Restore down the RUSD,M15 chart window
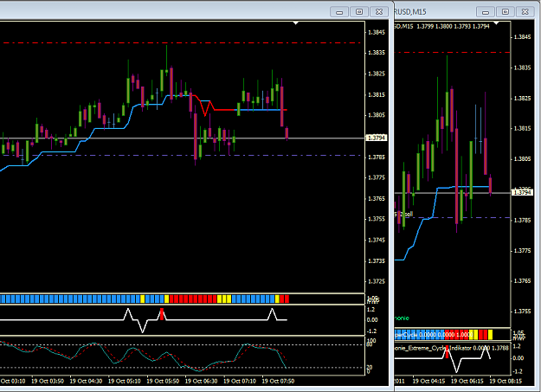This screenshot has width=541, height=392. click(506, 12)
